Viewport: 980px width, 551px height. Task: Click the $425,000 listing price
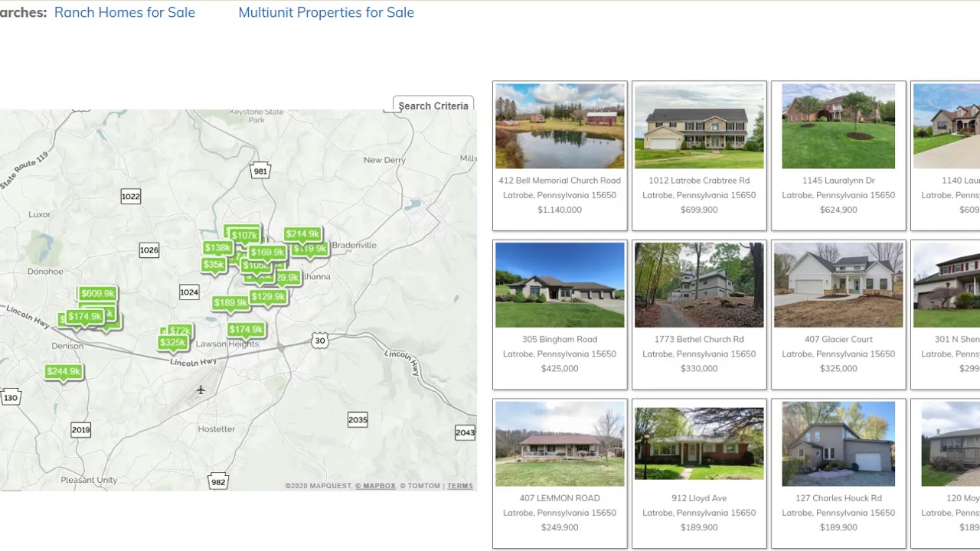560,368
